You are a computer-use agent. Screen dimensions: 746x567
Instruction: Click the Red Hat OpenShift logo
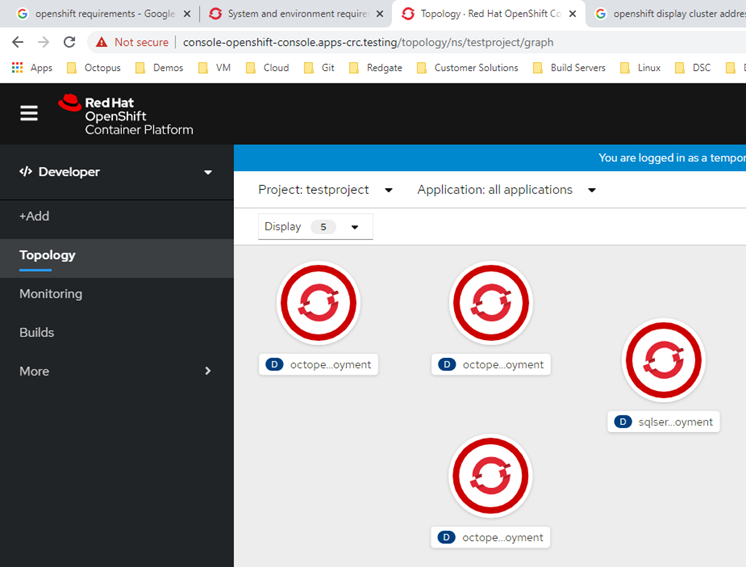(125, 115)
